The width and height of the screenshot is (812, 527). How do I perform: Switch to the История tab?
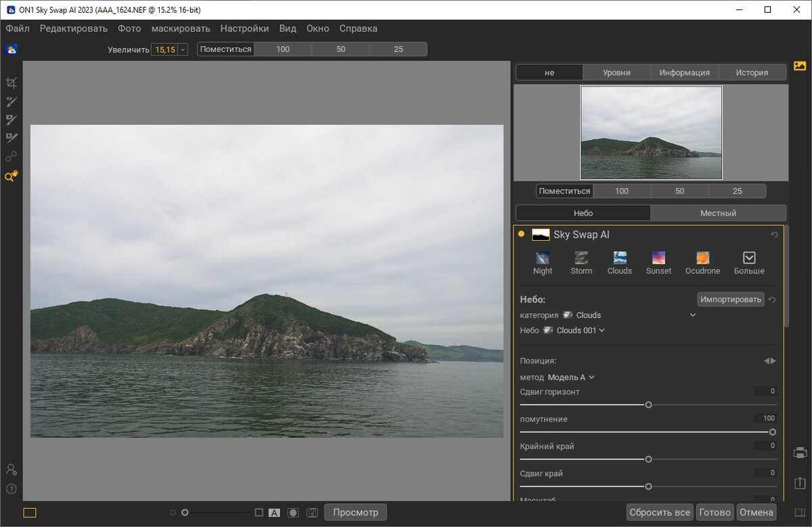(752, 72)
